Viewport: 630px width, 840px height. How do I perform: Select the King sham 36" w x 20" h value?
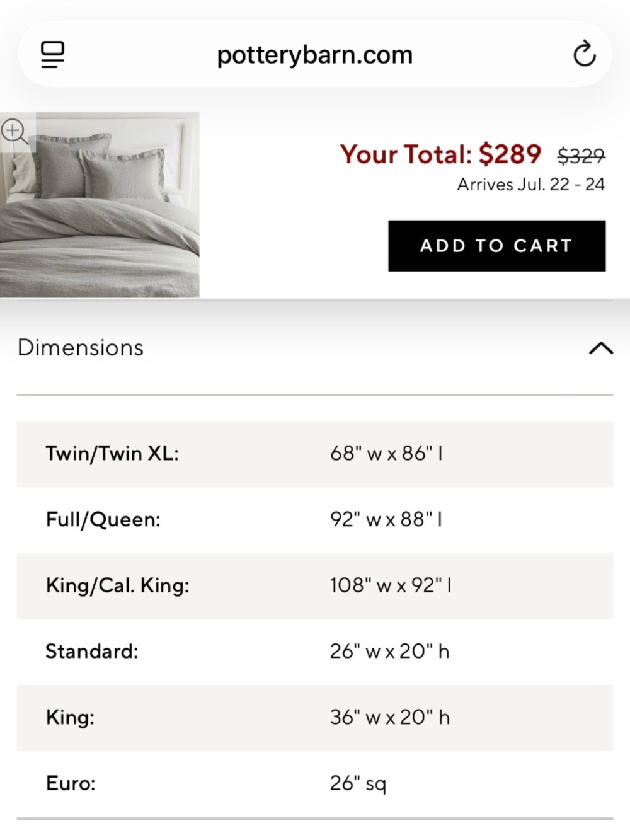coord(389,717)
